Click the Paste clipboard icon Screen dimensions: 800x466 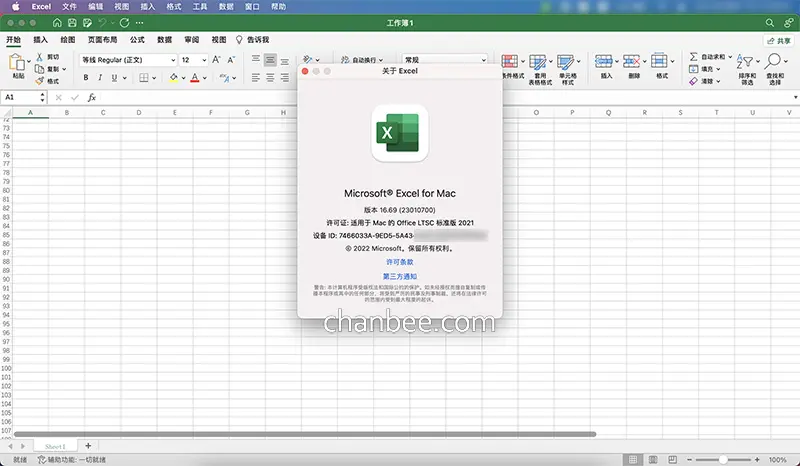pyautogui.click(x=17, y=62)
